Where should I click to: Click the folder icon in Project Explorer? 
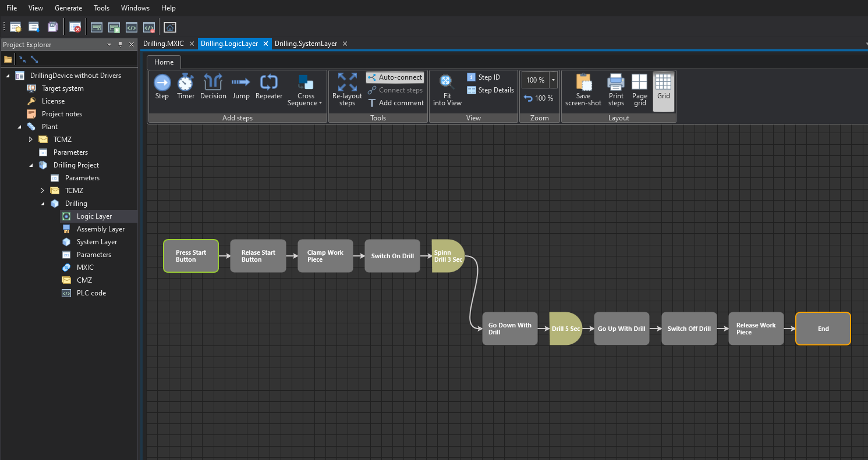point(8,59)
